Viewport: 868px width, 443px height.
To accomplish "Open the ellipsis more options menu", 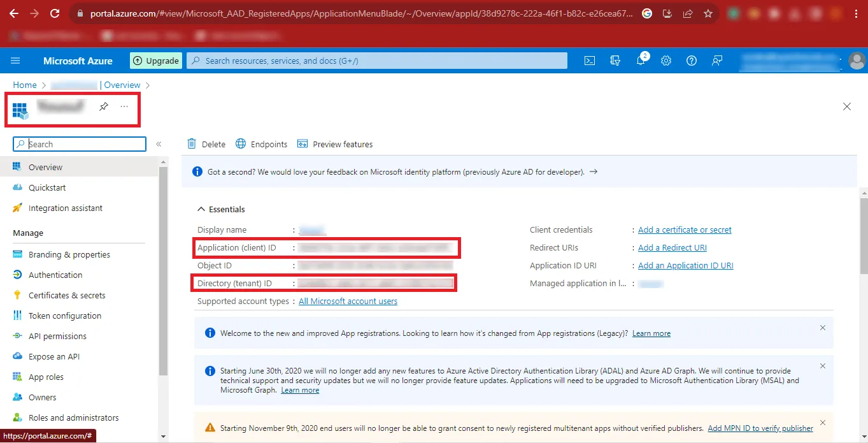I will (124, 106).
